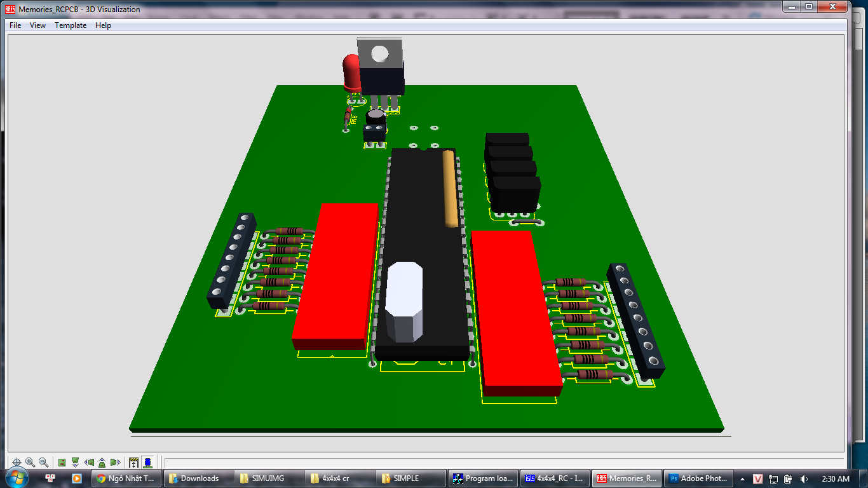Open the Downloads folder taskbar button
The height and width of the screenshot is (488, 868).
tap(199, 478)
